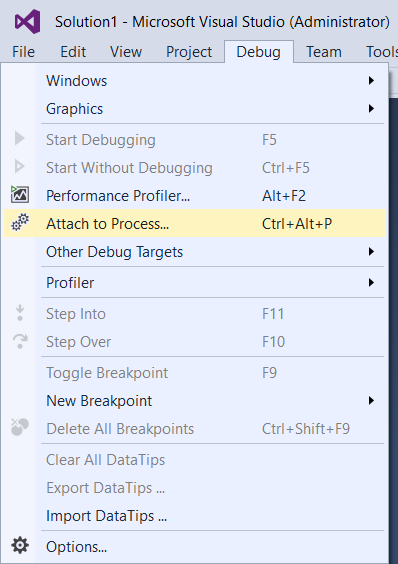The image size is (398, 564).
Task: Expand the New Breakpoint submenu arrow
Action: [x=371, y=401]
